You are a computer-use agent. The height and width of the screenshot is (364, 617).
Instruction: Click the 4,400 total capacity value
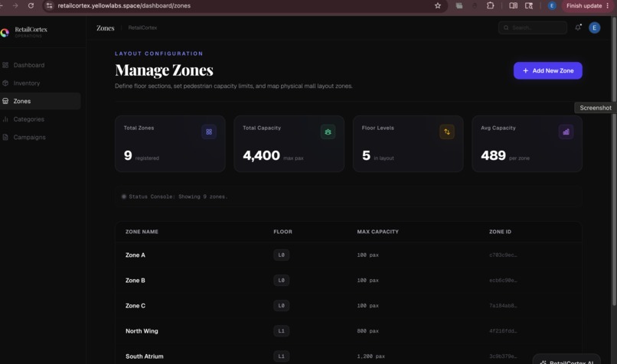(x=261, y=155)
